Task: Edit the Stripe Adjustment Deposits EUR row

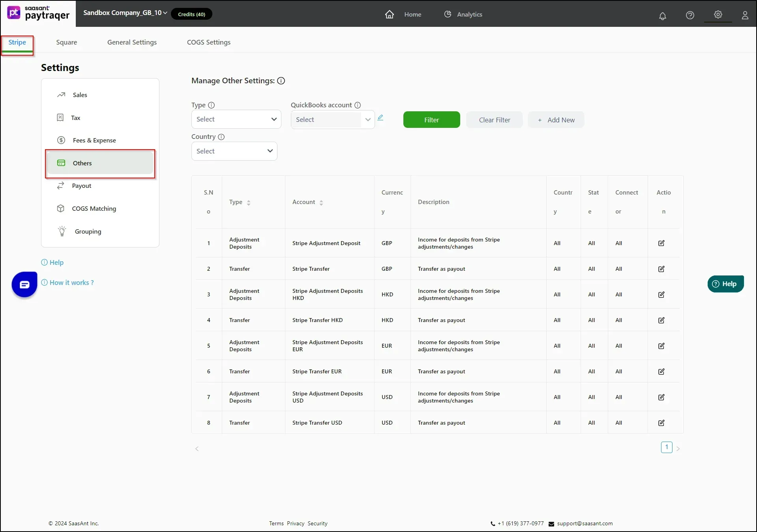Action: click(x=661, y=346)
